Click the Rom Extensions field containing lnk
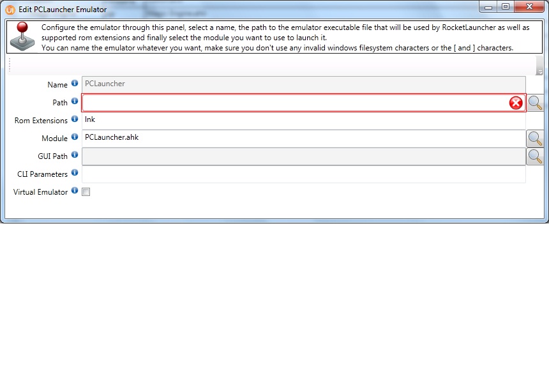The width and height of the screenshot is (549, 392). [x=304, y=121]
